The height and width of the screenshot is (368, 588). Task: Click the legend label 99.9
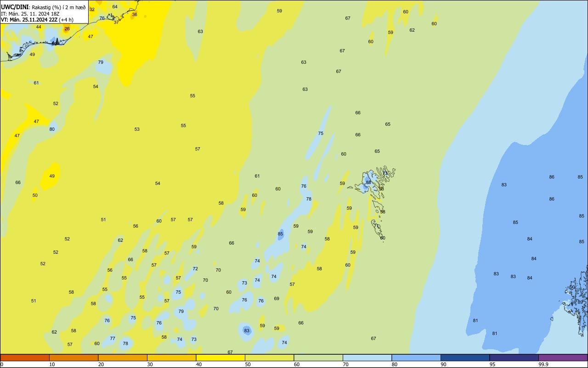(543, 364)
